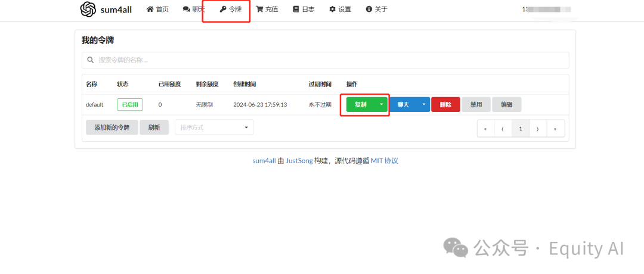Refresh the token list with 刷新
Image resolution: width=644 pixels, height=274 pixels.
(x=154, y=127)
